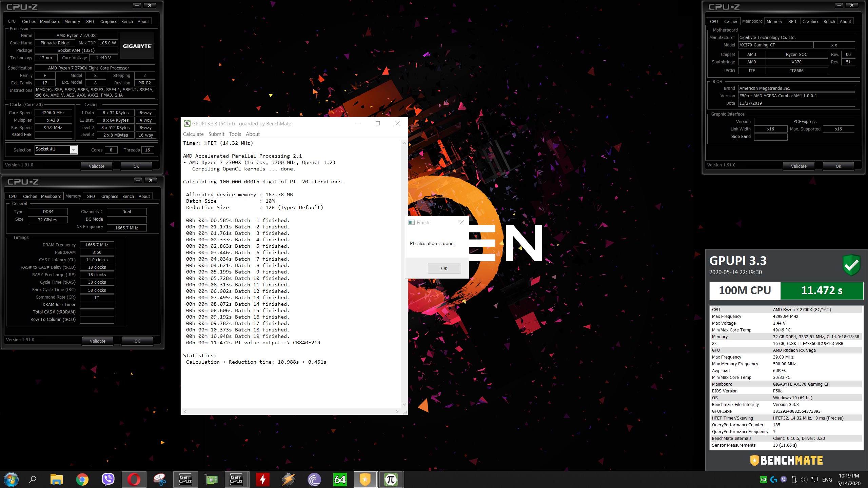Click OK in the Memory-tab CPU-Z window

137,341
